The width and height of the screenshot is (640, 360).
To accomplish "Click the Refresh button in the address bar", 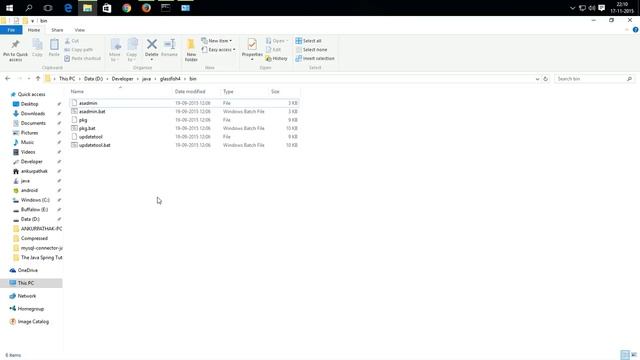I will coord(545,79).
